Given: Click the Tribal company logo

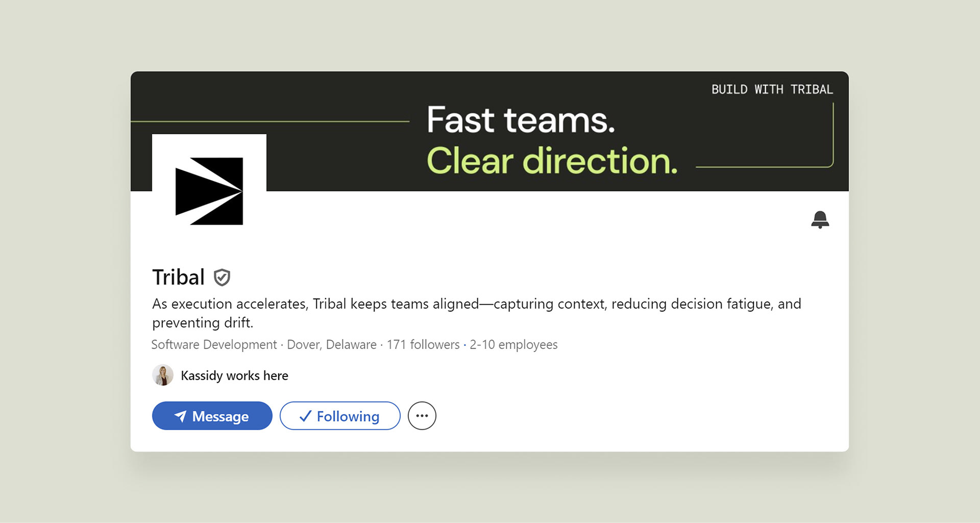Looking at the screenshot, I should click(209, 191).
